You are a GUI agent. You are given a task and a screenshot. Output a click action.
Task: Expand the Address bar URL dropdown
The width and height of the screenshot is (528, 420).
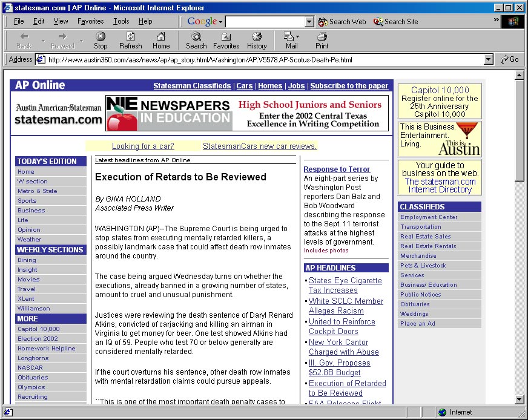click(489, 60)
